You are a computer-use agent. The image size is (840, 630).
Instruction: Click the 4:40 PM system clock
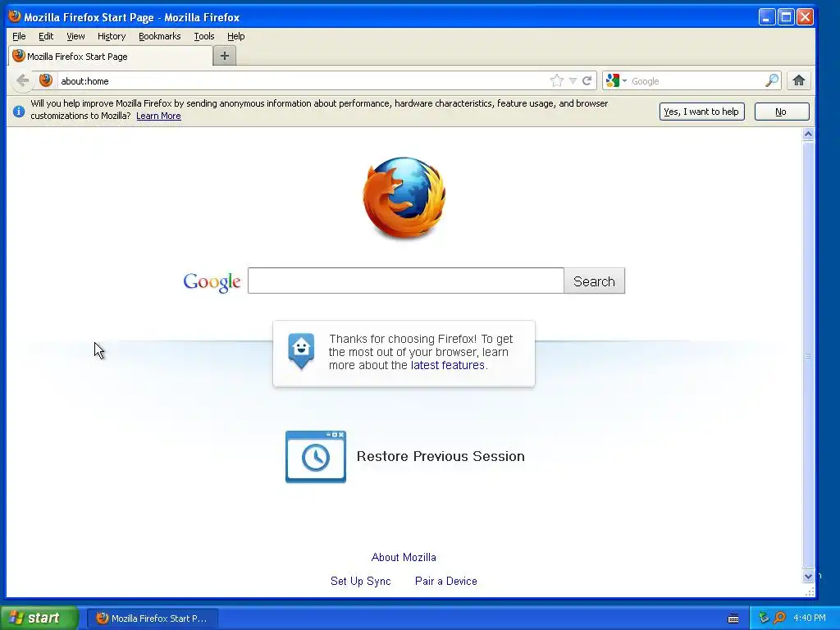(810, 619)
